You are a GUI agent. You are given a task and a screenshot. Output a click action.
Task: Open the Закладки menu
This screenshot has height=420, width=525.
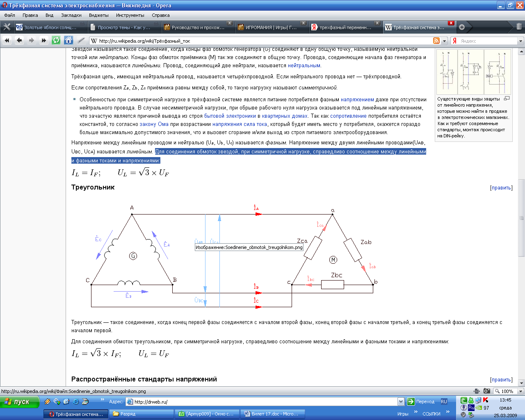[x=71, y=15]
